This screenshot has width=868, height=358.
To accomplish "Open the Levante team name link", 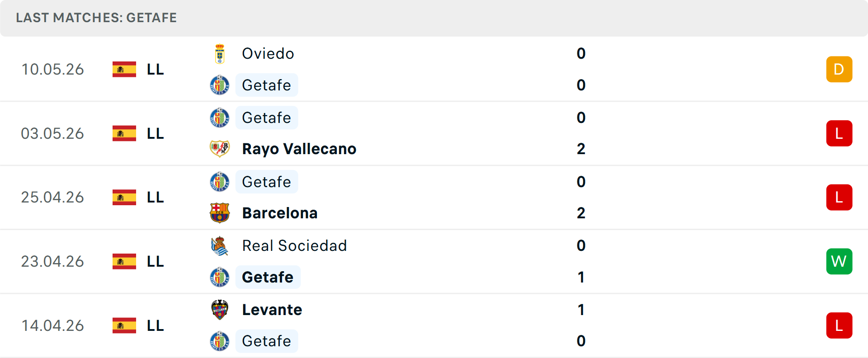I will pyautogui.click(x=272, y=310).
